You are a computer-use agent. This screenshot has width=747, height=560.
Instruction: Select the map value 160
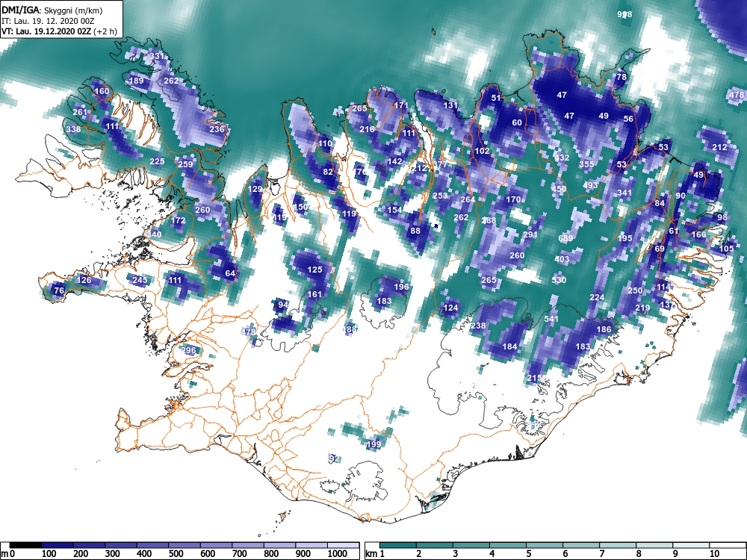pos(102,91)
